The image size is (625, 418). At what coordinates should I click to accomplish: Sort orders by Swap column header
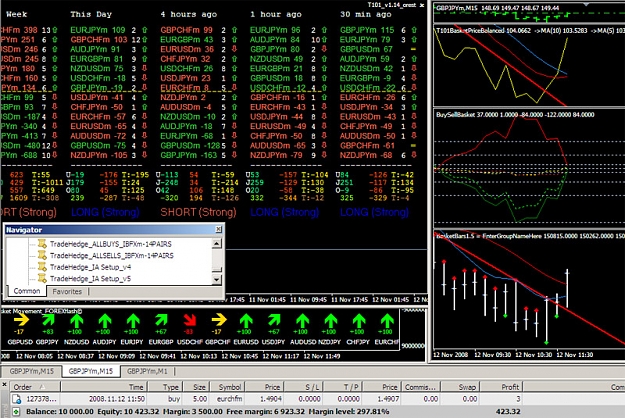(x=461, y=387)
